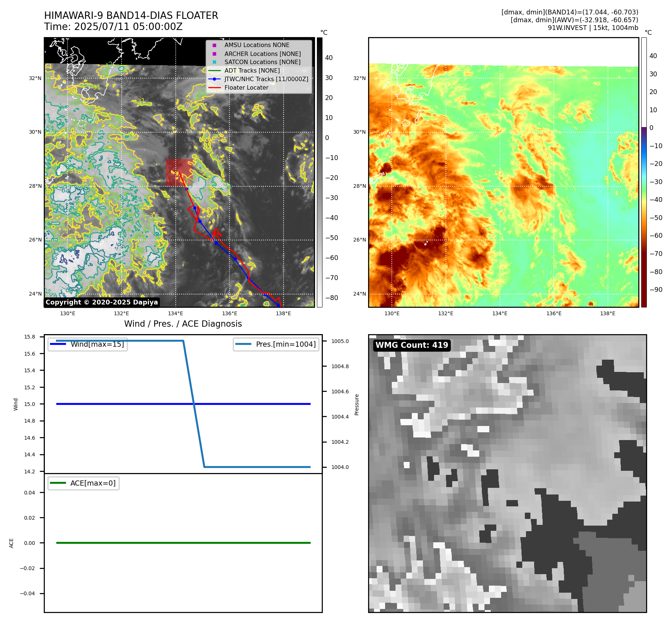Click the °C unit above the rainbow colorbar
The height and width of the screenshot is (626, 672).
tap(648, 33)
